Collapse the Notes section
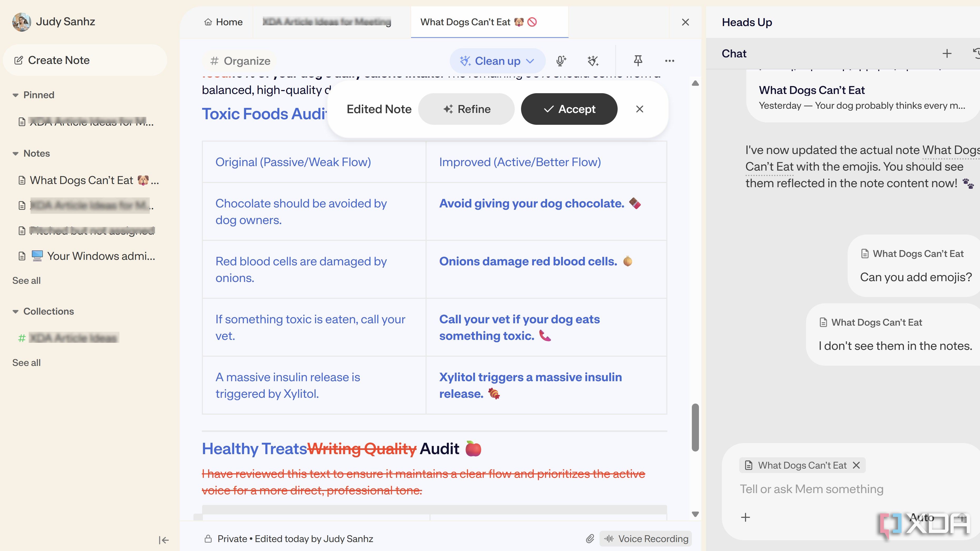The image size is (980, 551). point(15,154)
